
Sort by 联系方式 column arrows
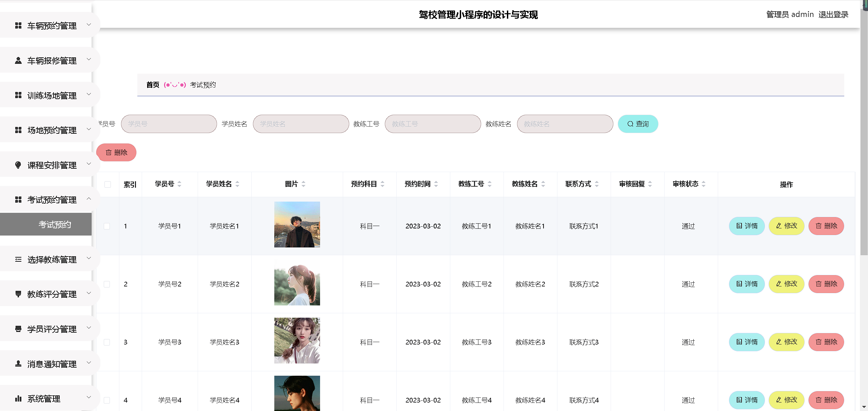[597, 184]
